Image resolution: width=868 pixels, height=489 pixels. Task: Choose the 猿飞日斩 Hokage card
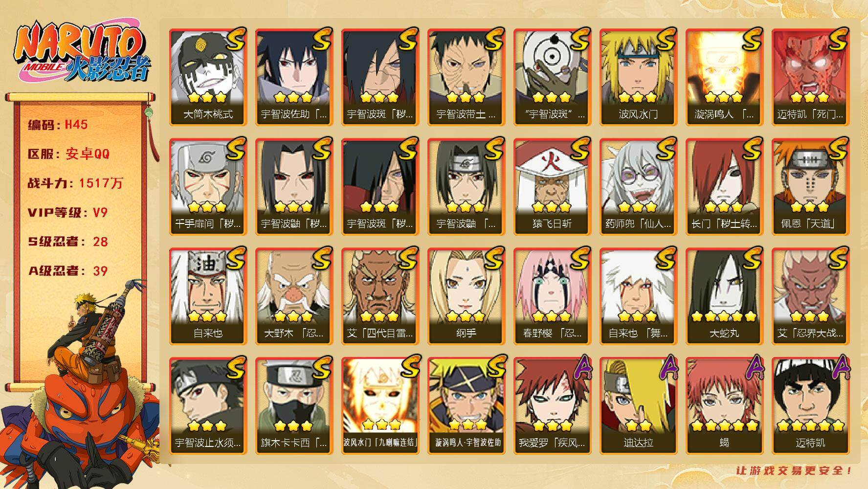tap(552, 186)
